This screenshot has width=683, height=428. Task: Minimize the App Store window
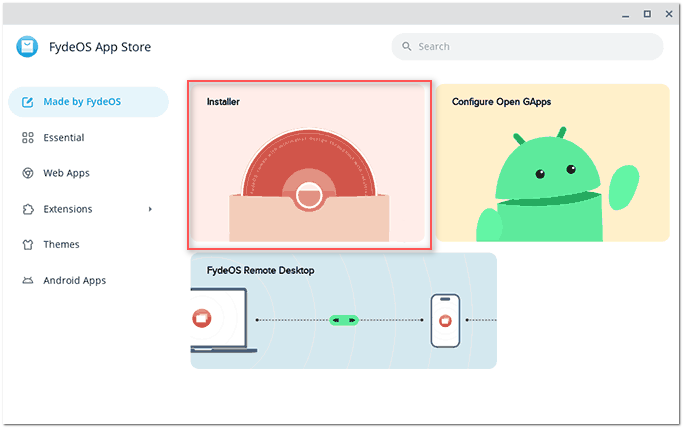coord(626,14)
